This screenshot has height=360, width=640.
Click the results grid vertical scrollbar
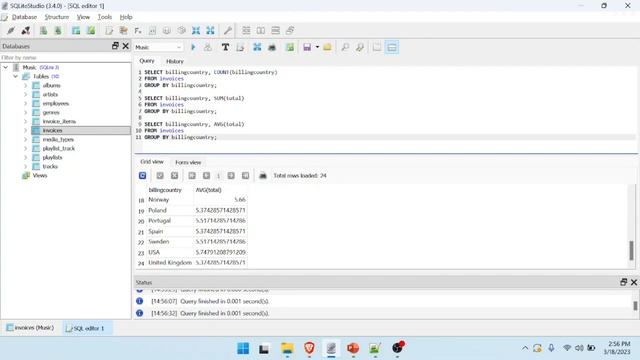[x=631, y=250]
